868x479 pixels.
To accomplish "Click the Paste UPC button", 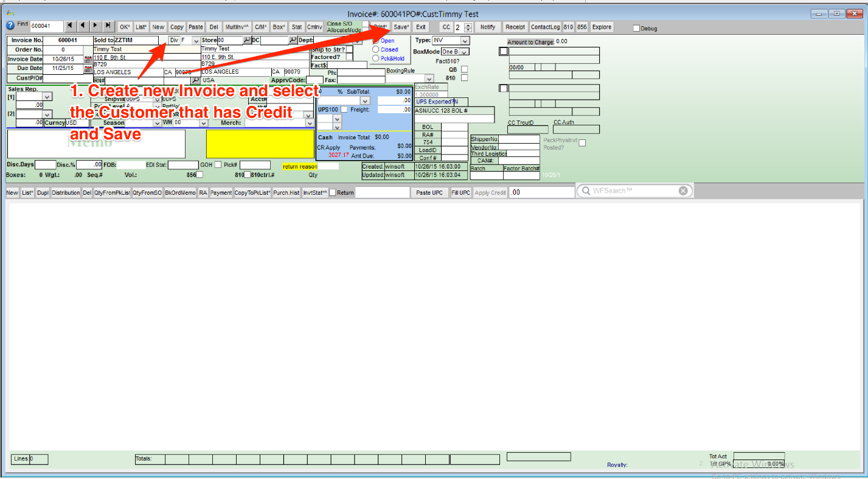I will [429, 192].
